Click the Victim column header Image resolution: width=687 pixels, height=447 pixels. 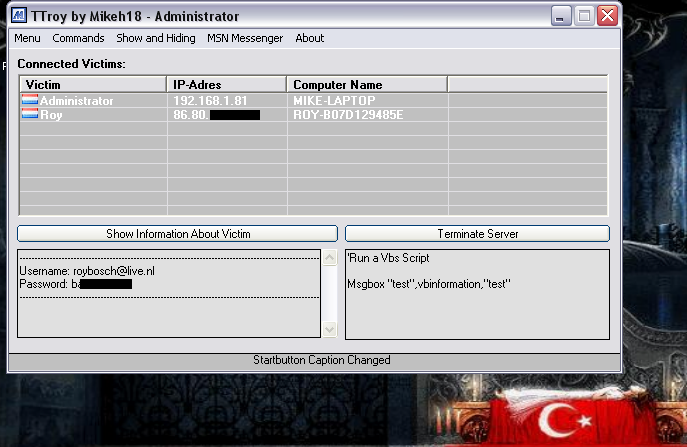(x=93, y=84)
